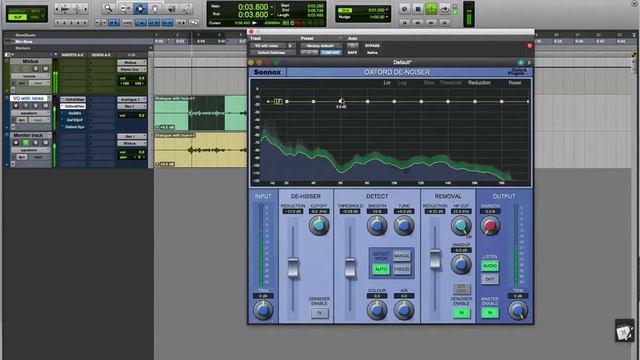Viewport: 640px width, 360px height.
Task: Open the selected Oxford DeNoiser insert slot
Action: [x=73, y=106]
